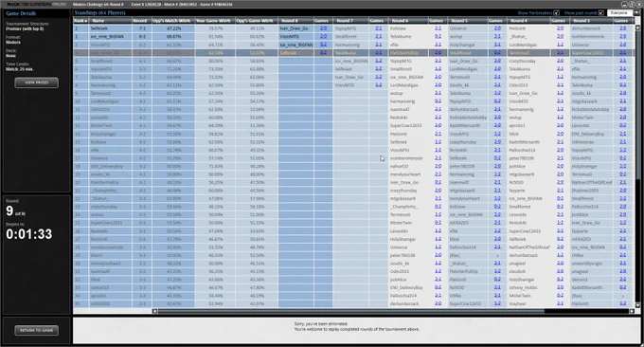Click the Standings (64 Players) title

(x=99, y=12)
